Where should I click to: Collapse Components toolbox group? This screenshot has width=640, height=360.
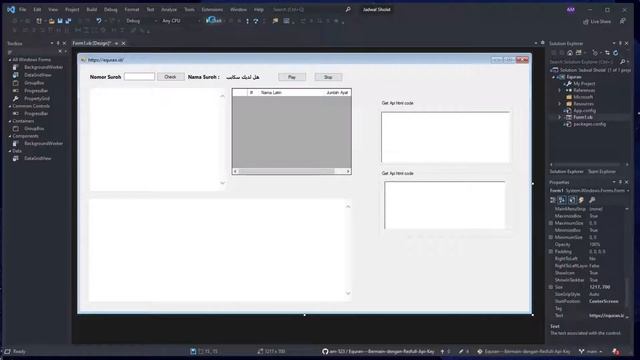[10, 136]
